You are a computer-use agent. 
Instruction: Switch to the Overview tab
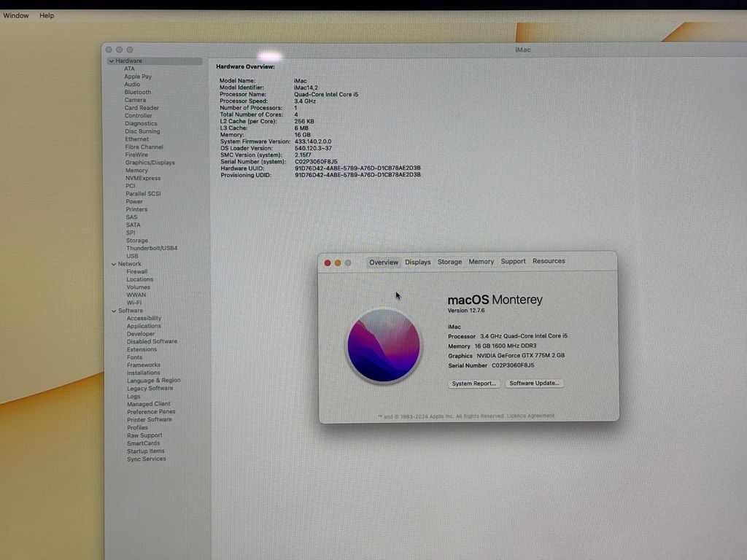384,262
